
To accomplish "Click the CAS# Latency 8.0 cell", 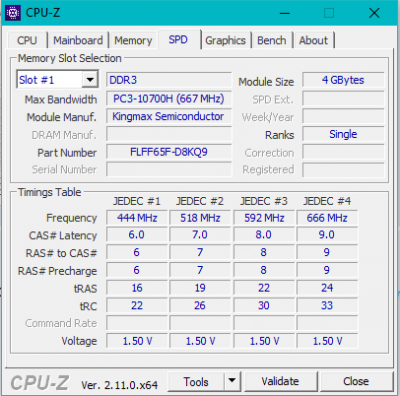I will click(264, 235).
